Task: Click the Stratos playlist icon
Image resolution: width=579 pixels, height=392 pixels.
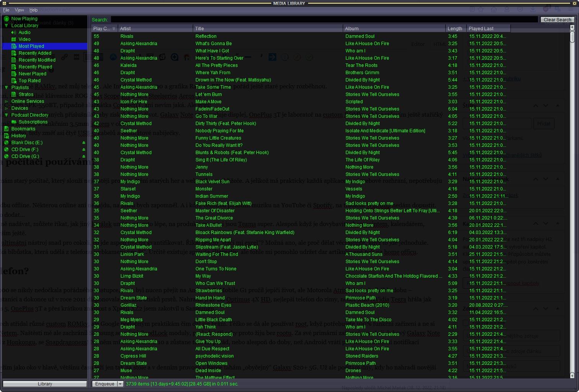Action: [x=14, y=94]
